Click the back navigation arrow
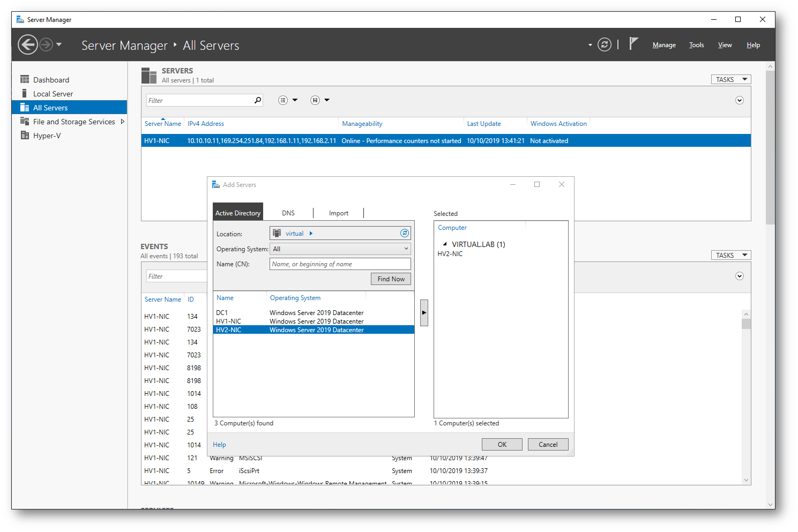The image size is (798, 532). click(28, 44)
